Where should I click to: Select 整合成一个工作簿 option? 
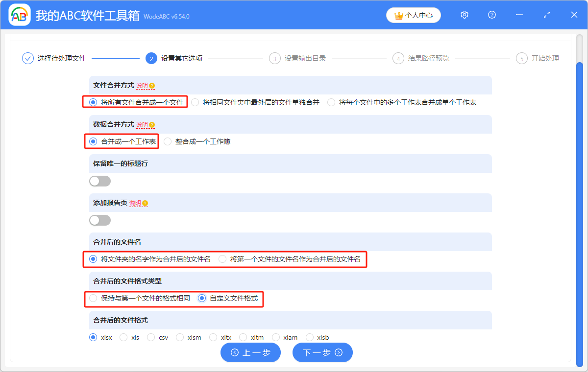pyautogui.click(x=167, y=141)
